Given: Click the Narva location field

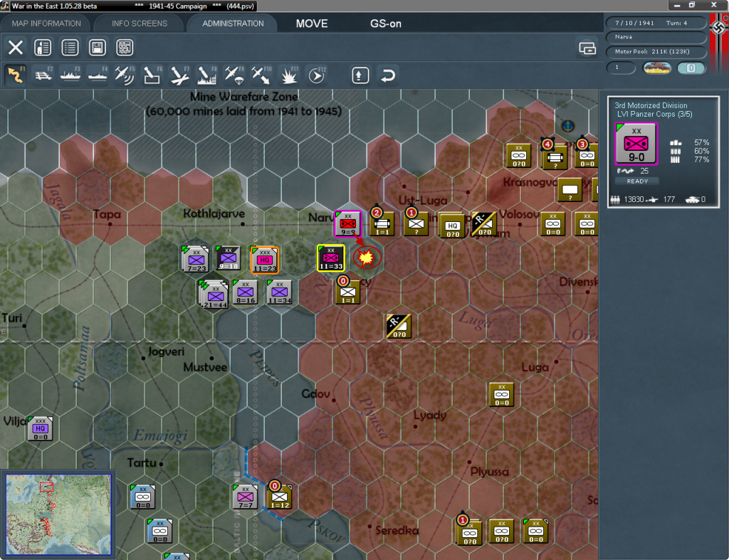Looking at the screenshot, I should 656,37.
